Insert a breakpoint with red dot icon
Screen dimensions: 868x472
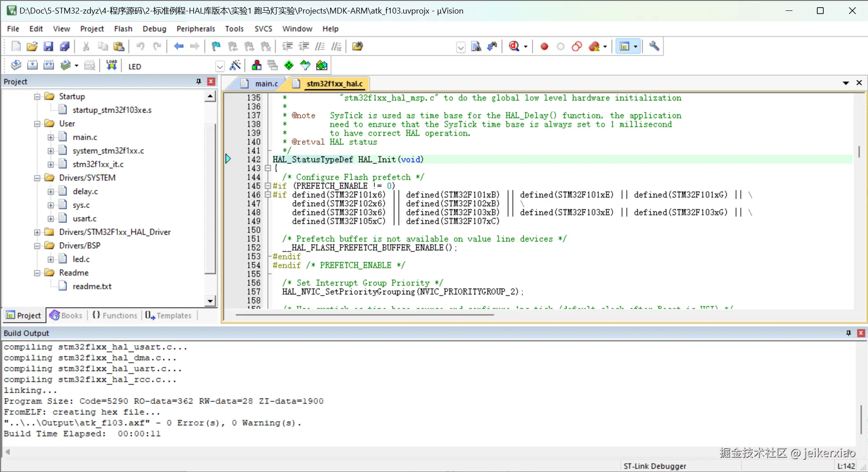pos(544,47)
